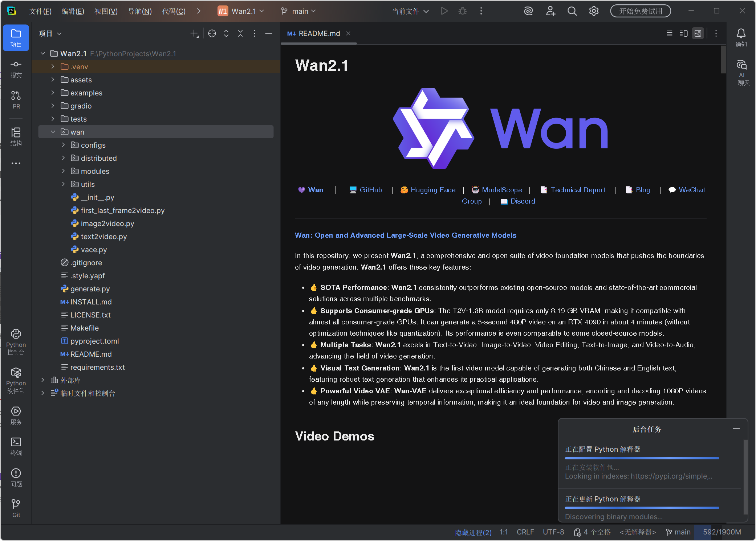Expand the External Libraries node
The height and width of the screenshot is (541, 756).
43,380
